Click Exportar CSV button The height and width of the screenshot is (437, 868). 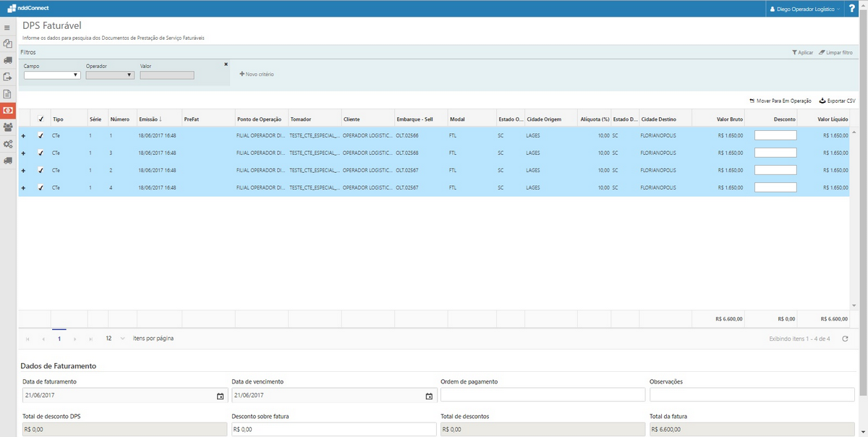[837, 101]
